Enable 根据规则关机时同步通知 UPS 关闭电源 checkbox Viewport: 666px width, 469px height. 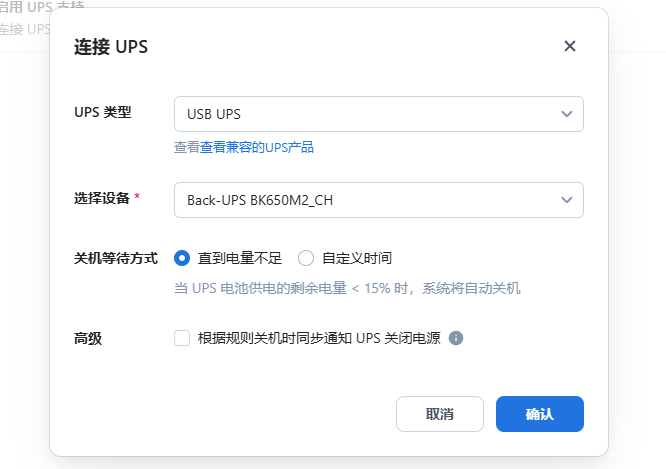coord(182,338)
